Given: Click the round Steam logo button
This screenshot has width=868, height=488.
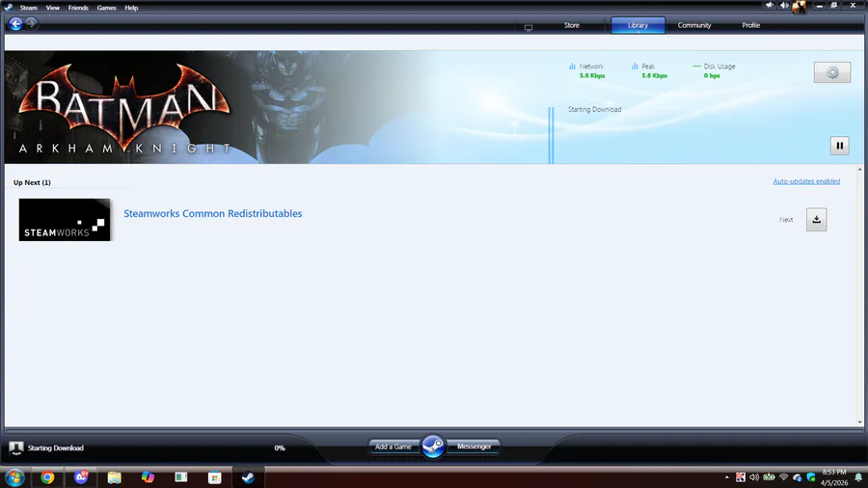Looking at the screenshot, I should pos(433,446).
